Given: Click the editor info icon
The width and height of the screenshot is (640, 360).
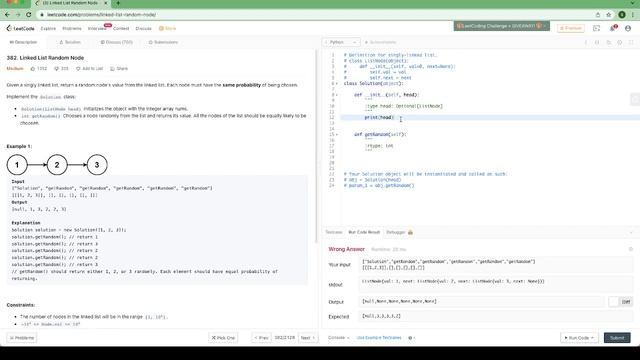Looking at the screenshot, I should pos(586,42).
